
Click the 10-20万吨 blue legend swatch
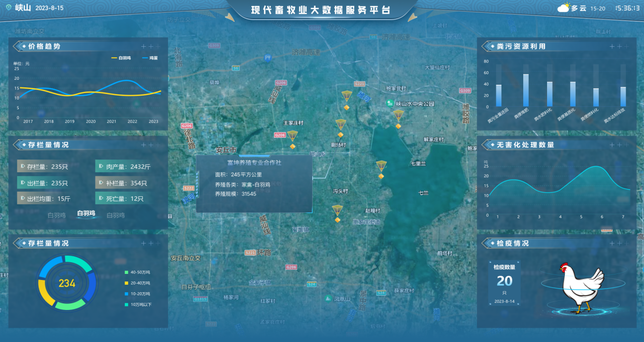coord(127,294)
